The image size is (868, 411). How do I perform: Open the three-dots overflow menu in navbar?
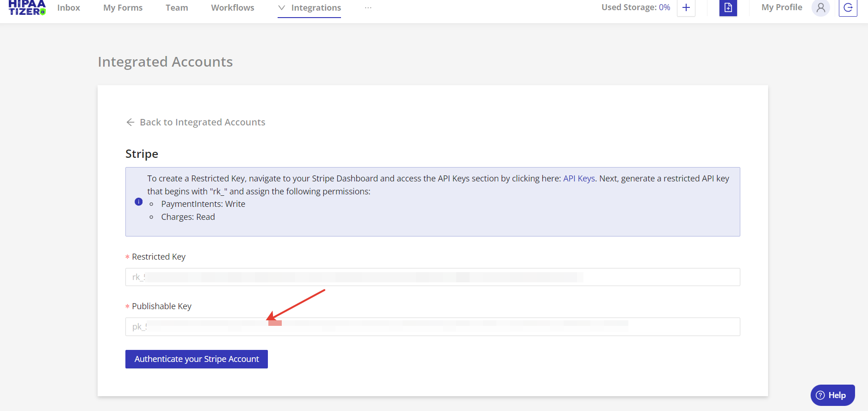(x=368, y=8)
